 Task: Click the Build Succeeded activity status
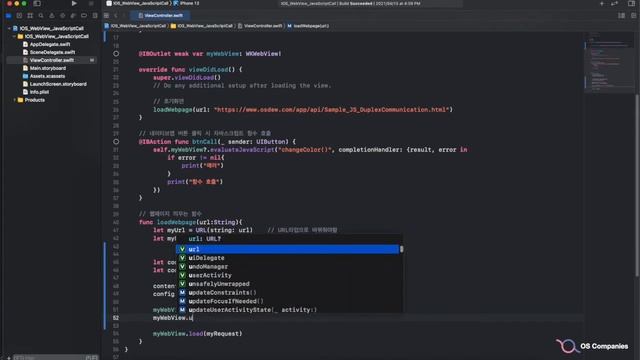[x=350, y=3]
